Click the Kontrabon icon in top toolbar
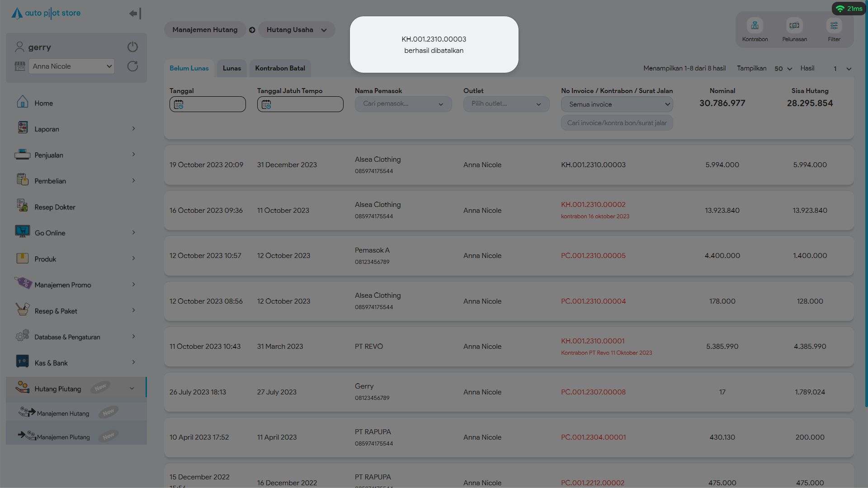This screenshot has width=868, height=488. [x=755, y=26]
